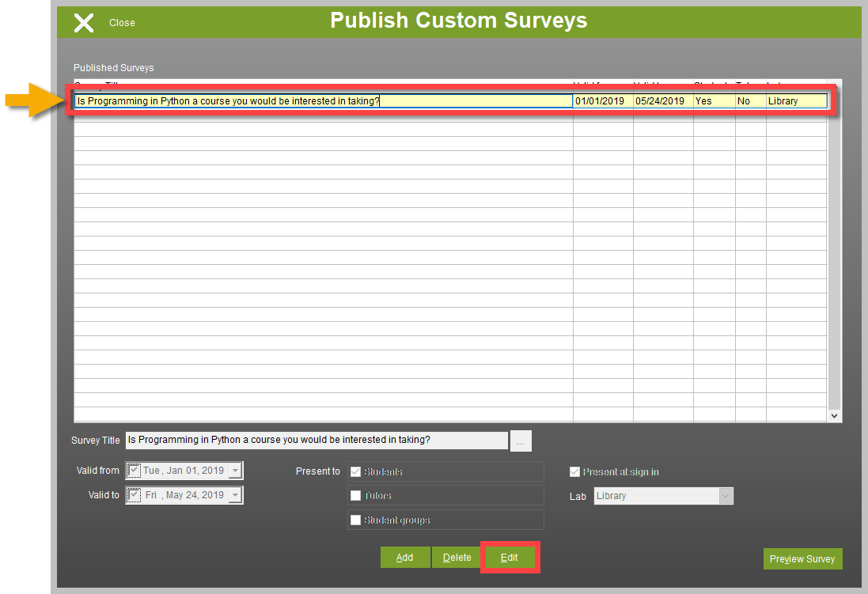This screenshot has width=868, height=594.
Task: Select the Programming in Python survey row
Action: tap(450, 100)
